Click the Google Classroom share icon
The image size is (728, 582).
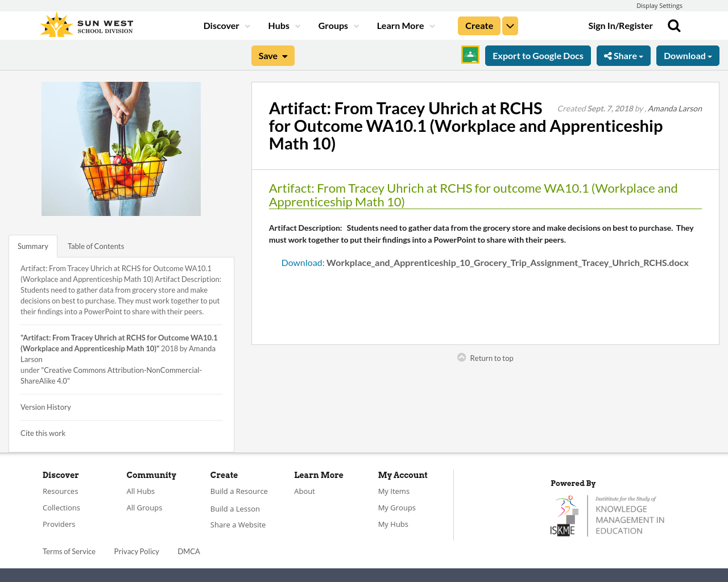[x=470, y=55]
